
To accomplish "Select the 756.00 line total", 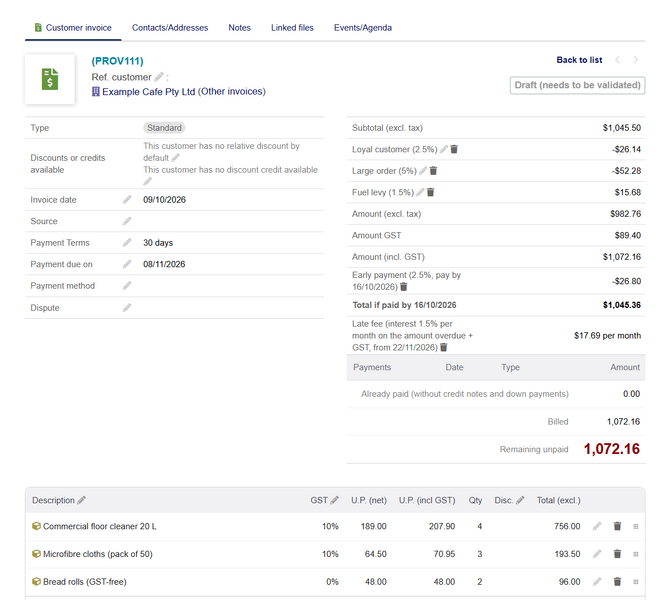I will (x=567, y=526).
